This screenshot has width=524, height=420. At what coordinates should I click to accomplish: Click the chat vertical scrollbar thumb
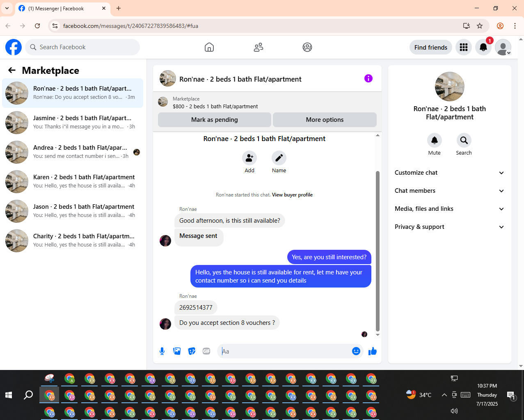[x=378, y=251]
